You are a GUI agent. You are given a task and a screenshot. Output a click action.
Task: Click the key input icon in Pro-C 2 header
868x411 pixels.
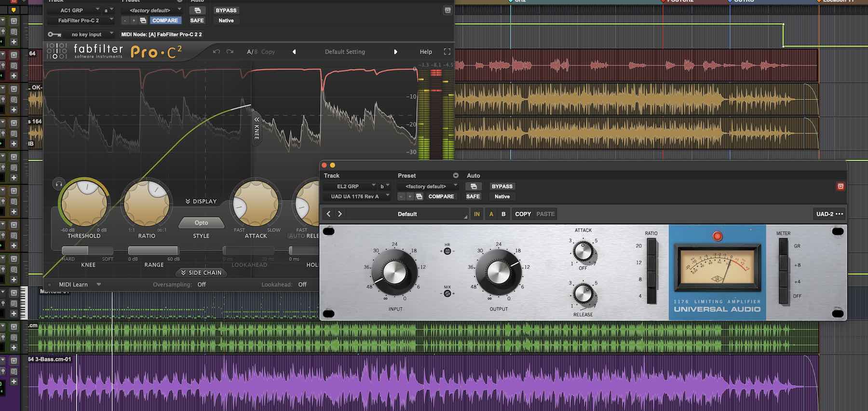pyautogui.click(x=54, y=34)
